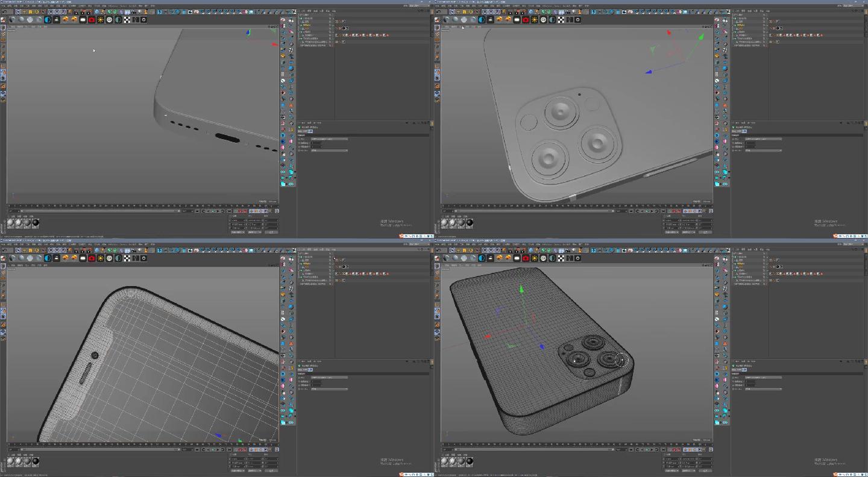Click the blue sphere palette icon in the charging-port view window

click(x=291, y=68)
